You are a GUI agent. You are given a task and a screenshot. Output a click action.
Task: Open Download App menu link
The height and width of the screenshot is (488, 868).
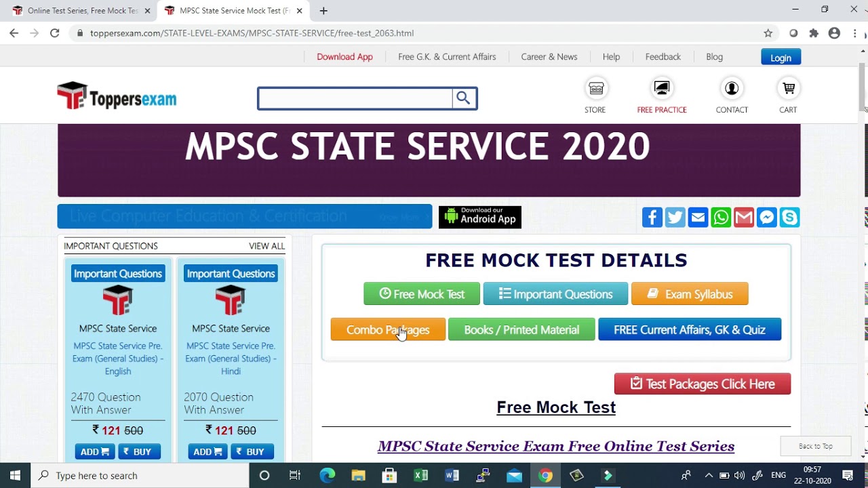tap(344, 57)
